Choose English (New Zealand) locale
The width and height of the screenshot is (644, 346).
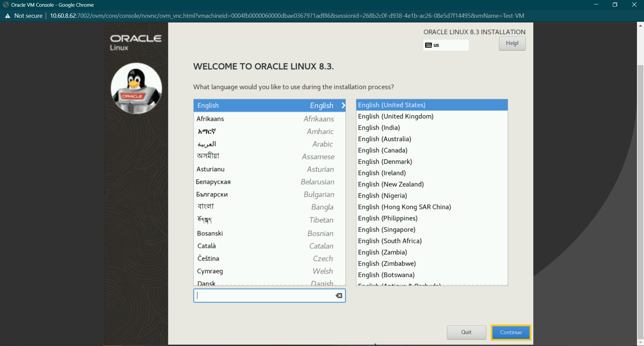(x=432, y=184)
